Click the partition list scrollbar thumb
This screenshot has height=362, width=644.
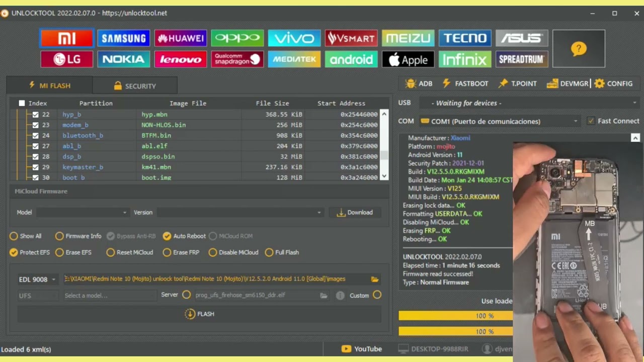[x=384, y=155]
